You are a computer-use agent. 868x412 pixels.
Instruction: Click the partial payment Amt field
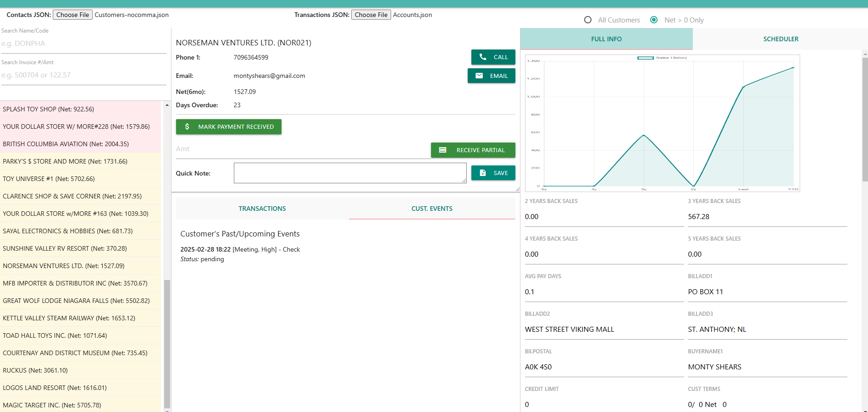pos(302,149)
